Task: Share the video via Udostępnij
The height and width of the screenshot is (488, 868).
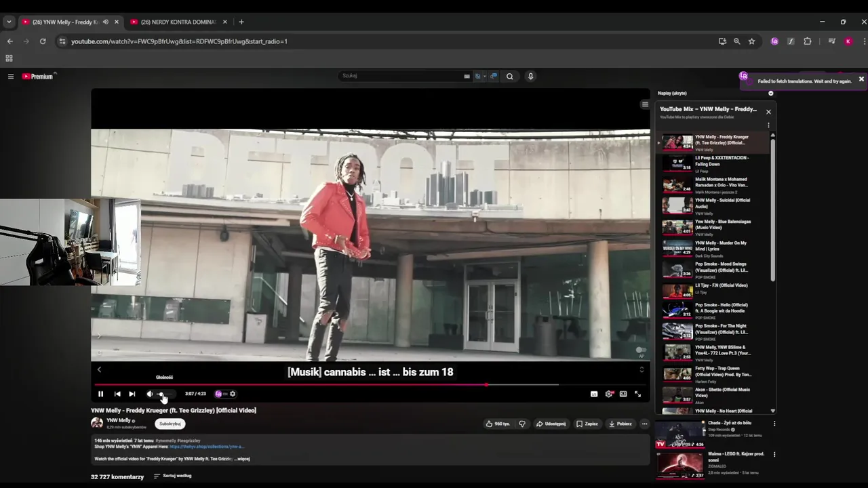Action: click(x=551, y=424)
